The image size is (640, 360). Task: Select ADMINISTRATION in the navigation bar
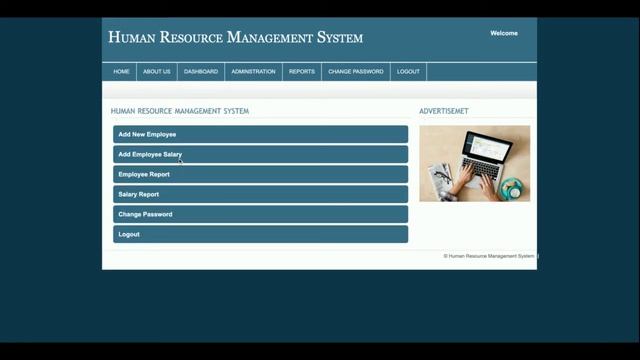(x=253, y=71)
